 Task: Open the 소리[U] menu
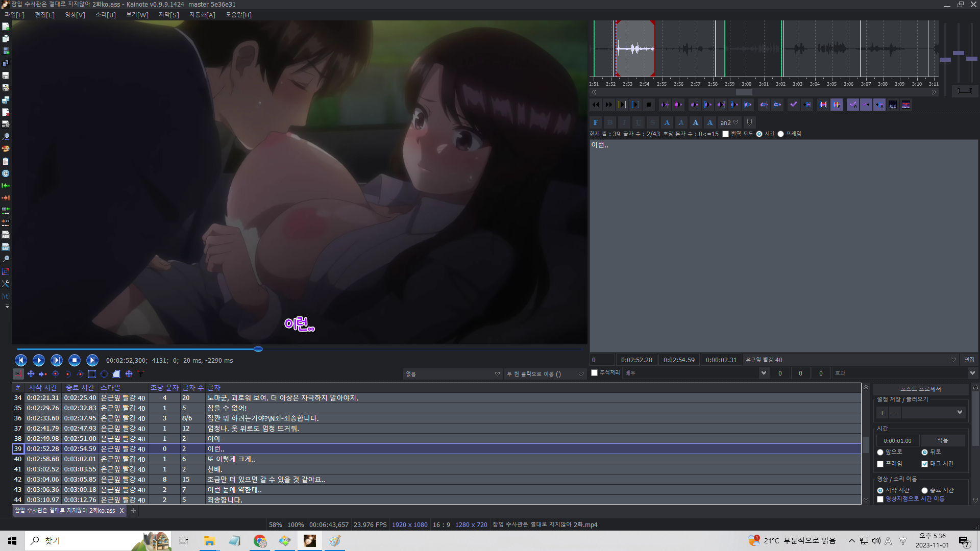[106, 15]
